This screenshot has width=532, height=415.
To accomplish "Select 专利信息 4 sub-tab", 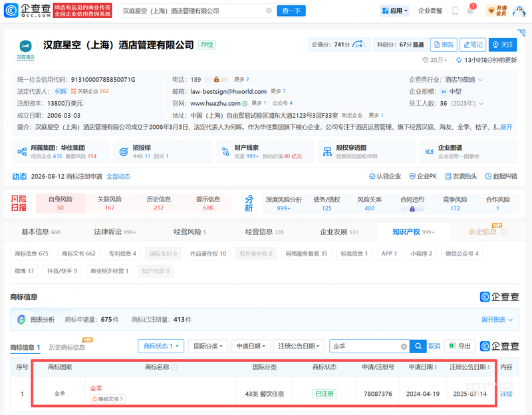I will point(122,253).
